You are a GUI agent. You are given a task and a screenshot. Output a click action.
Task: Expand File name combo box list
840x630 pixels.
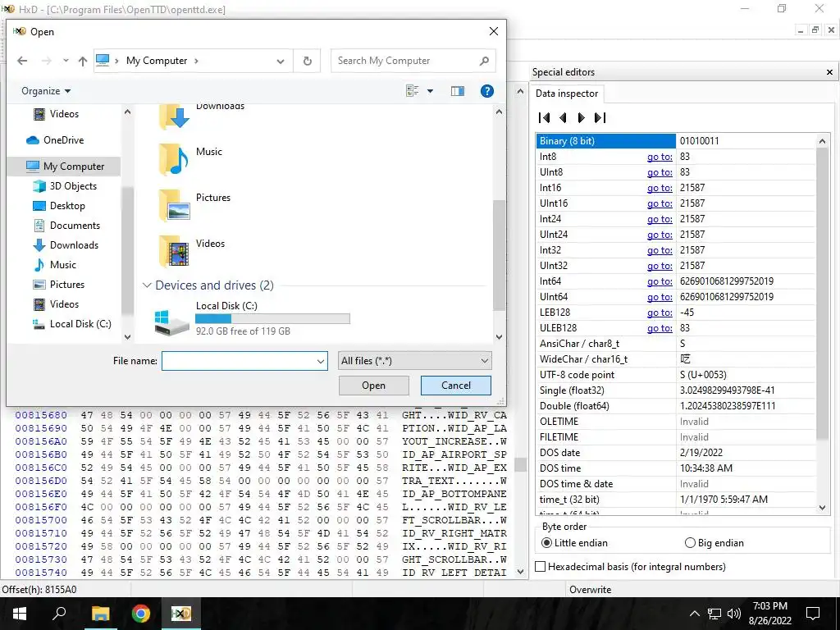[321, 361]
